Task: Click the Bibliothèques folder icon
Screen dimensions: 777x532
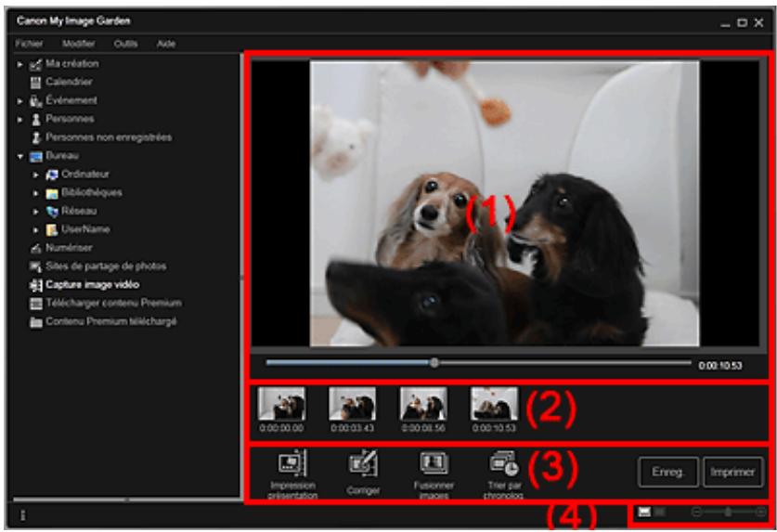Action: pyautogui.click(x=52, y=193)
